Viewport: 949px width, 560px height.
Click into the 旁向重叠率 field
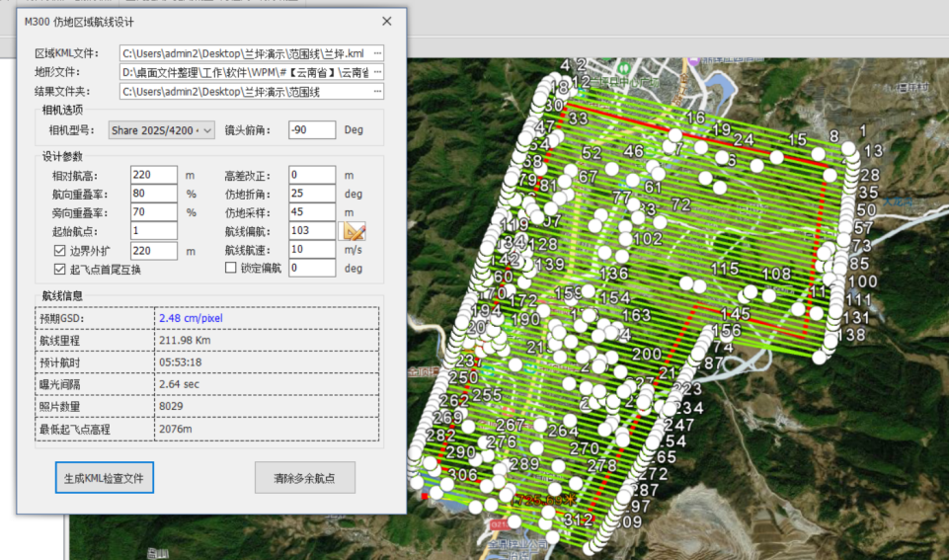tap(153, 212)
